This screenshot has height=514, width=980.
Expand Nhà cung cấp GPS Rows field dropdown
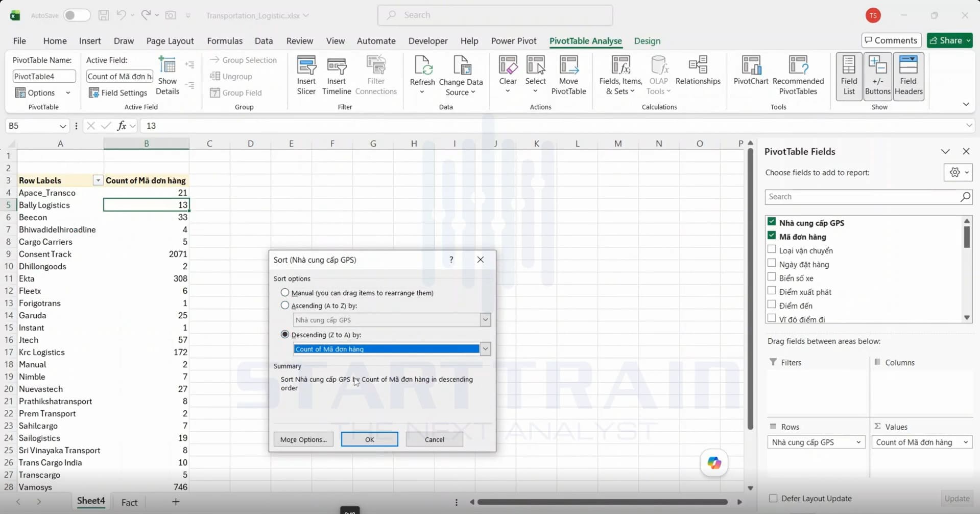coord(858,442)
